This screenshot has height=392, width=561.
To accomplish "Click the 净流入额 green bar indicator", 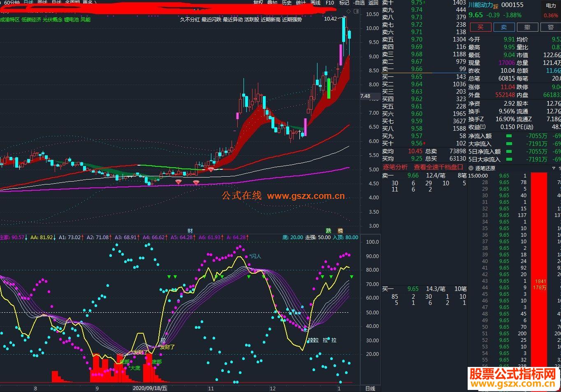I will click(509, 136).
